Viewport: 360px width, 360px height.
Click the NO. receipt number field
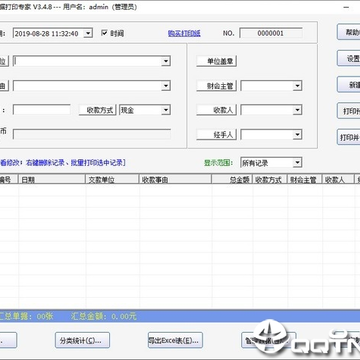(271, 33)
